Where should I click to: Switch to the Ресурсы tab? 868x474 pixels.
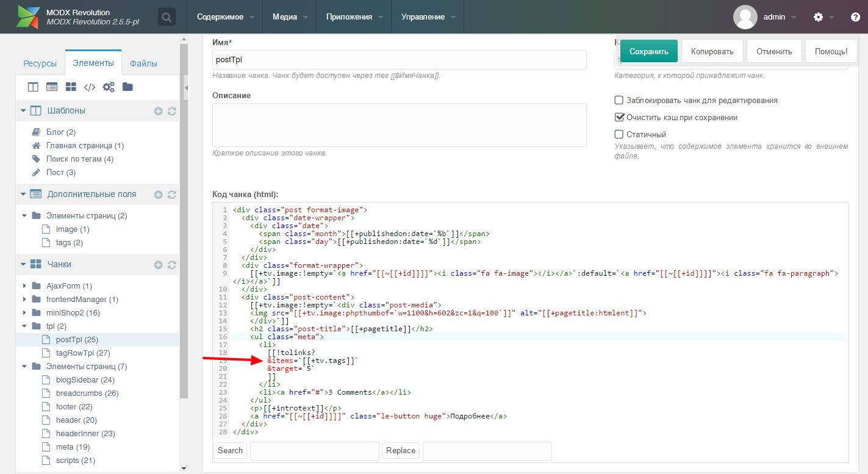(40, 63)
